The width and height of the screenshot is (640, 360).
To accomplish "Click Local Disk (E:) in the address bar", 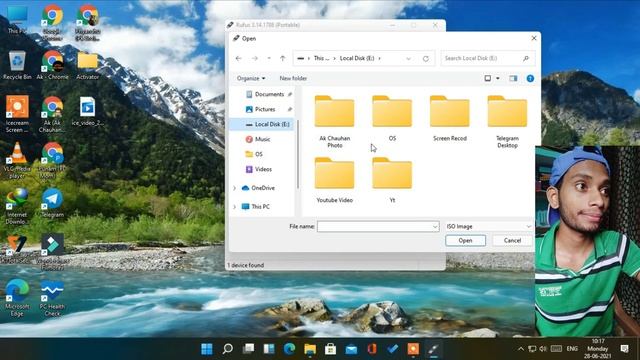I will pyautogui.click(x=357, y=58).
